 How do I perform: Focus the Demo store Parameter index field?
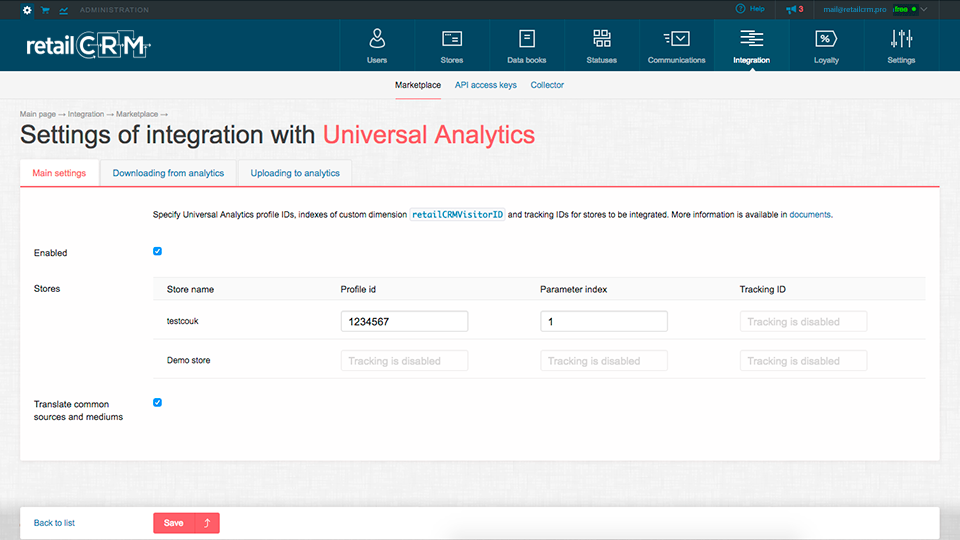tap(604, 361)
